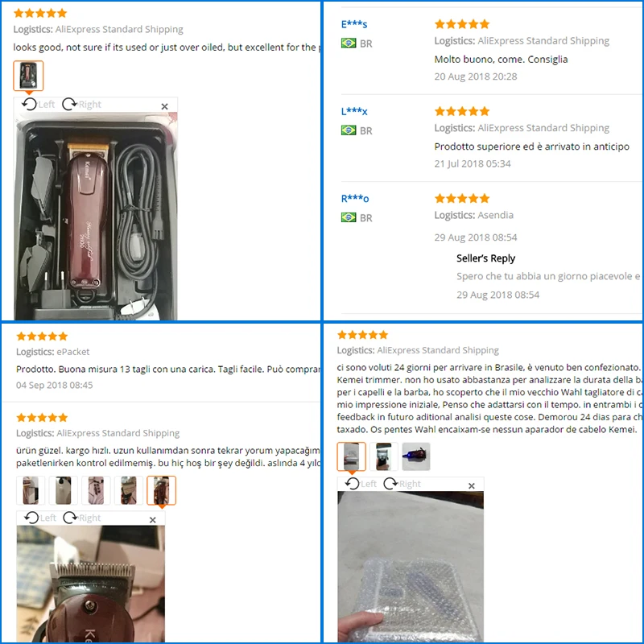The width and height of the screenshot is (644, 644).
Task: Rotate the clipper box photo right
Action: (x=82, y=105)
